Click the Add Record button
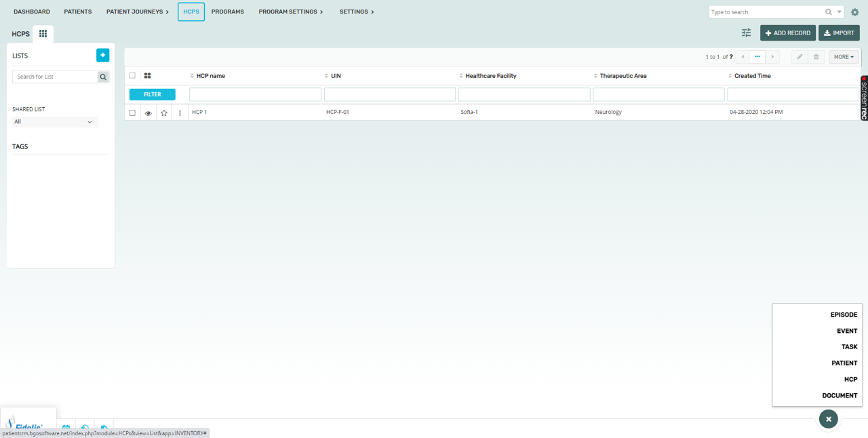This screenshot has width=868, height=438. pos(788,33)
